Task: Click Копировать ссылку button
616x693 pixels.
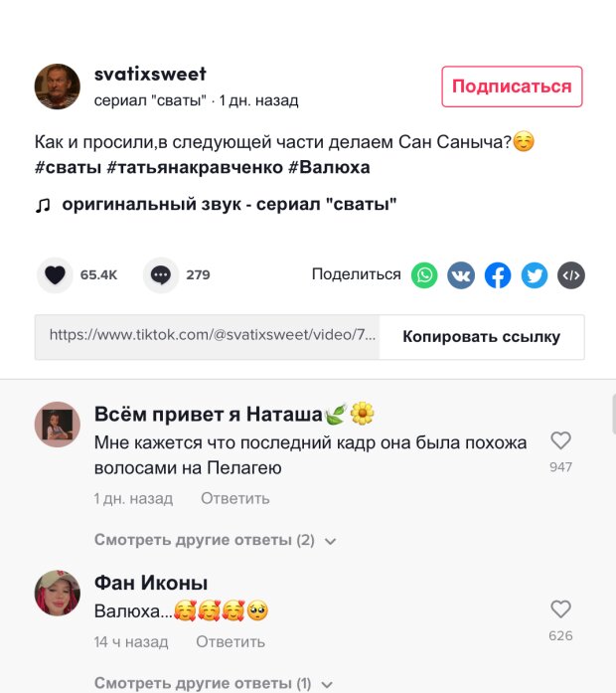Action: [481, 337]
